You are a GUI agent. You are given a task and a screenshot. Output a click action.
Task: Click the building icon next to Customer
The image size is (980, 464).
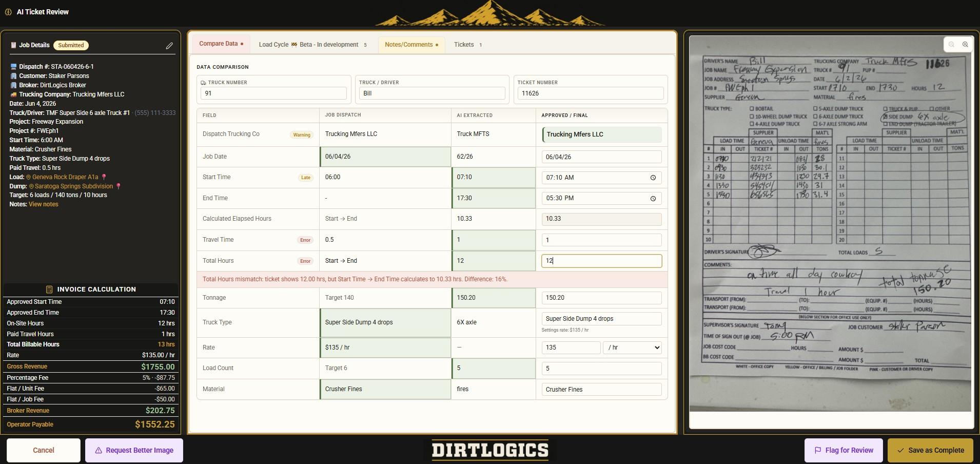13,76
